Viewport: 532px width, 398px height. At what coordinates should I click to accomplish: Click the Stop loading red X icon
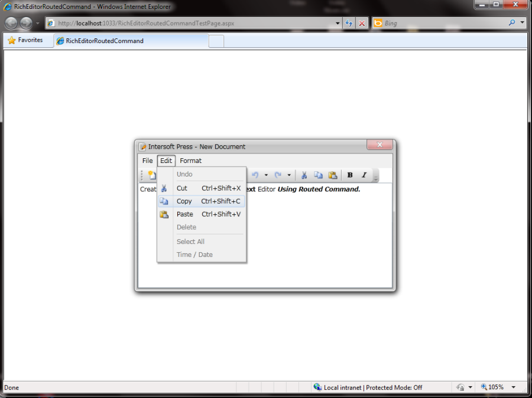[362, 24]
